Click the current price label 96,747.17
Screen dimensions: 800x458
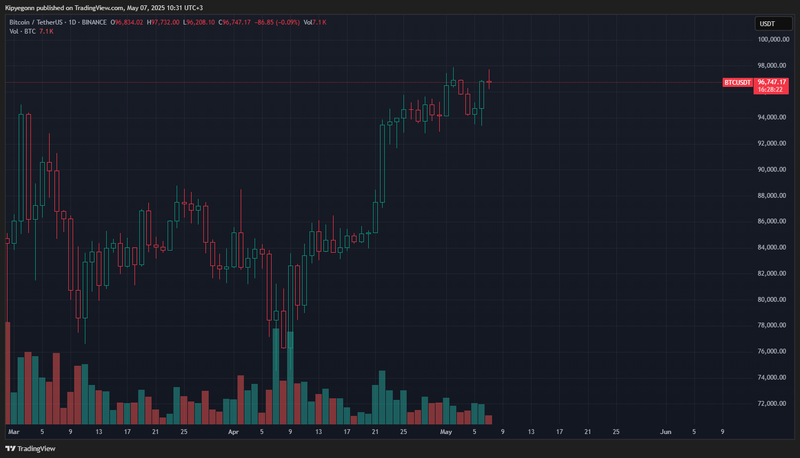[x=771, y=82]
